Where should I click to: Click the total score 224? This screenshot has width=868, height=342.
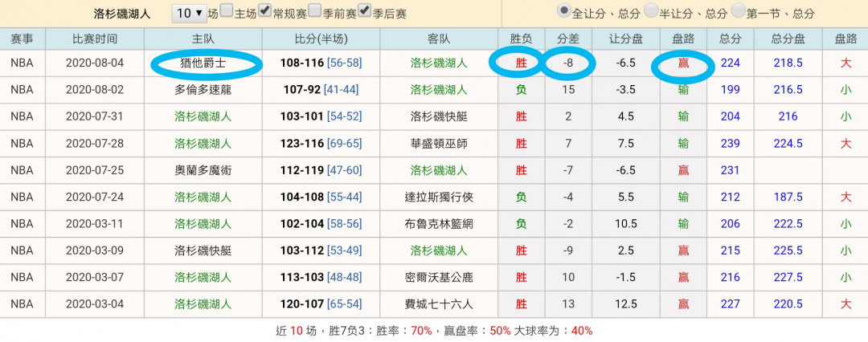pos(730,63)
